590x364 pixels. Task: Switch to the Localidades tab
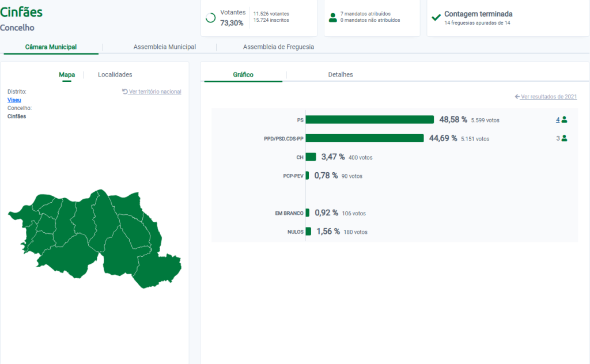115,75
